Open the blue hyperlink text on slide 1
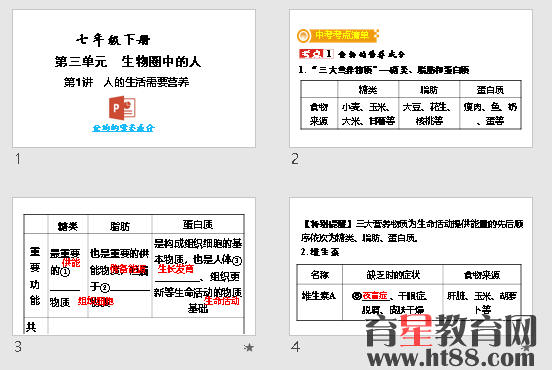Image resolution: width=552 pixels, height=370 pixels. pos(123,128)
